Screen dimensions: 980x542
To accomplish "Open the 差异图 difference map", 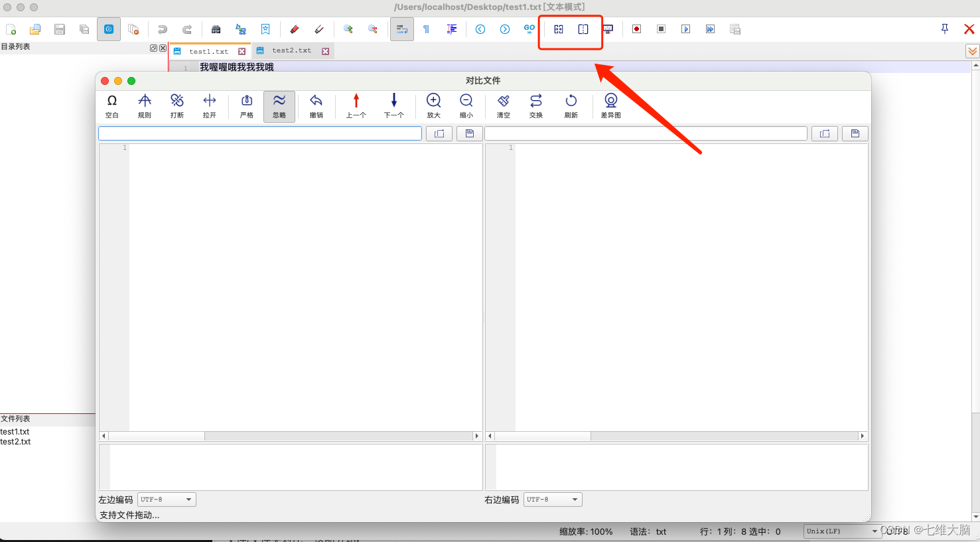I will click(611, 105).
